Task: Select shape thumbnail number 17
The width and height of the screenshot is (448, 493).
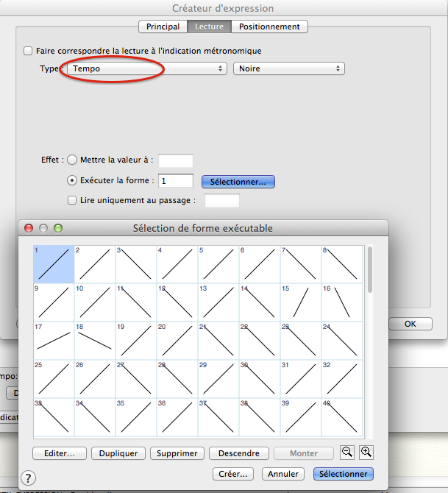Action: (x=54, y=340)
